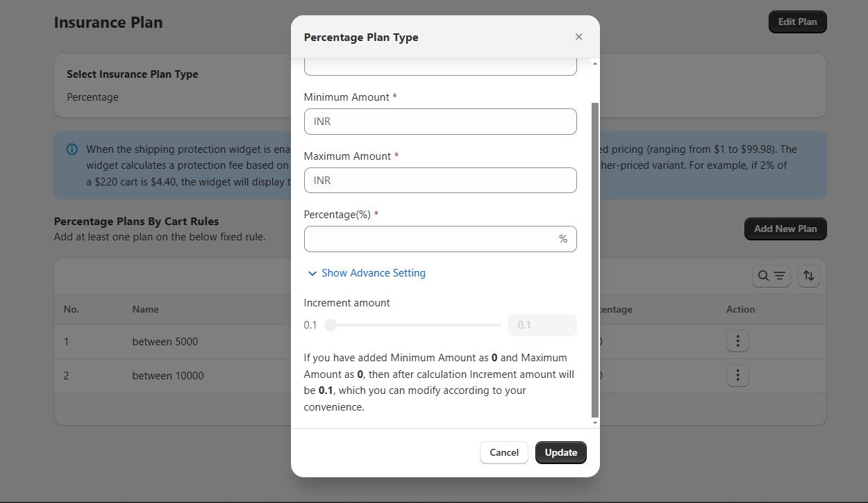The image size is (868, 503).
Task: Click the Minimum Amount input field
Action: [440, 122]
